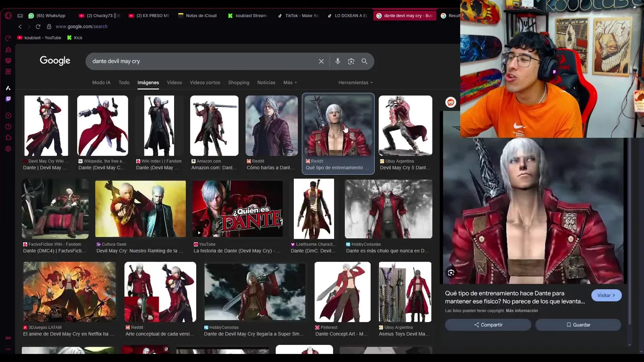644x362 pixels.
Task: Click the Guardar save button
Action: (x=578, y=325)
